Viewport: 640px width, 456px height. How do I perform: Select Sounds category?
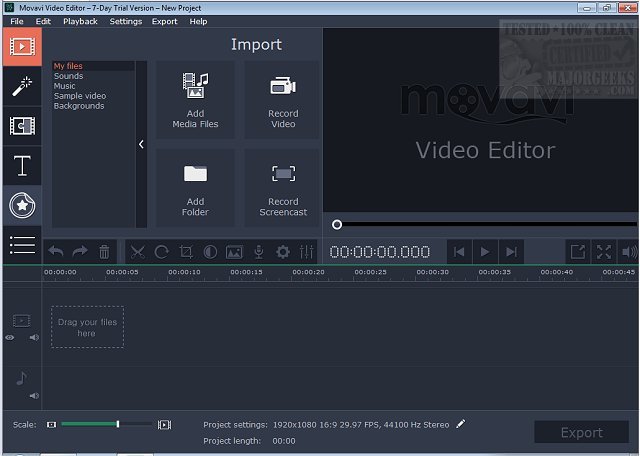[x=69, y=76]
